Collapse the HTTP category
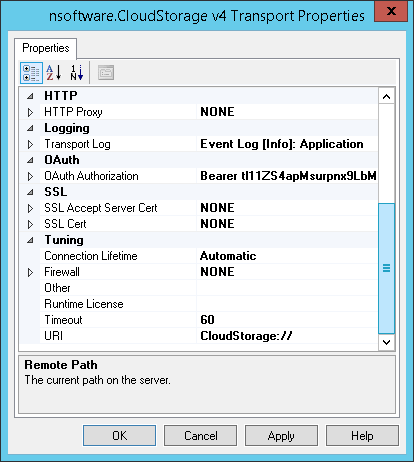Screen dimensions: 414x462 [30, 96]
